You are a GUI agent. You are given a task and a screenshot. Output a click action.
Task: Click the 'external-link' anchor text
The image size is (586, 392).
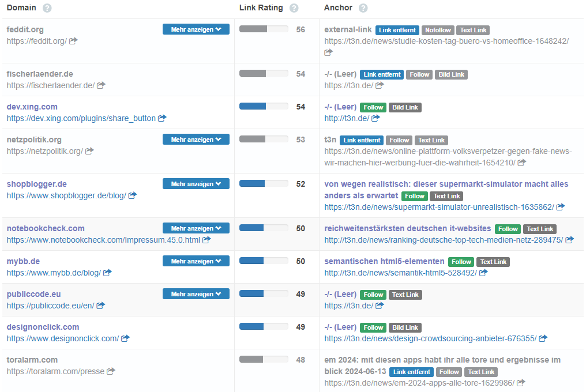tap(348, 29)
